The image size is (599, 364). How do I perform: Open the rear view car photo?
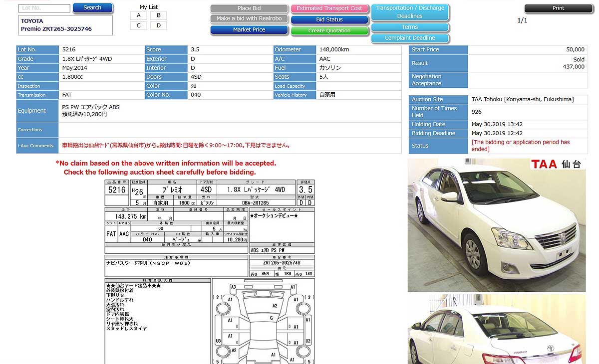(x=497, y=329)
